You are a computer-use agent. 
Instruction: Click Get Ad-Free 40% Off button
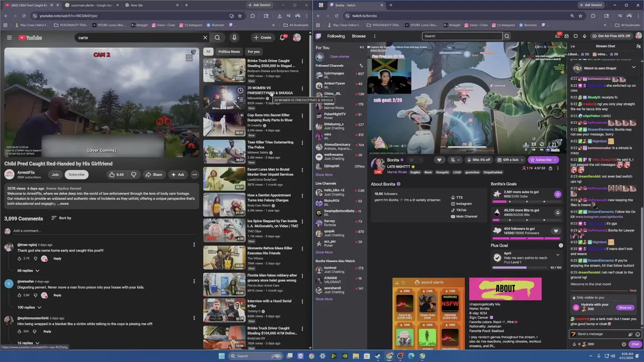tap(611, 36)
